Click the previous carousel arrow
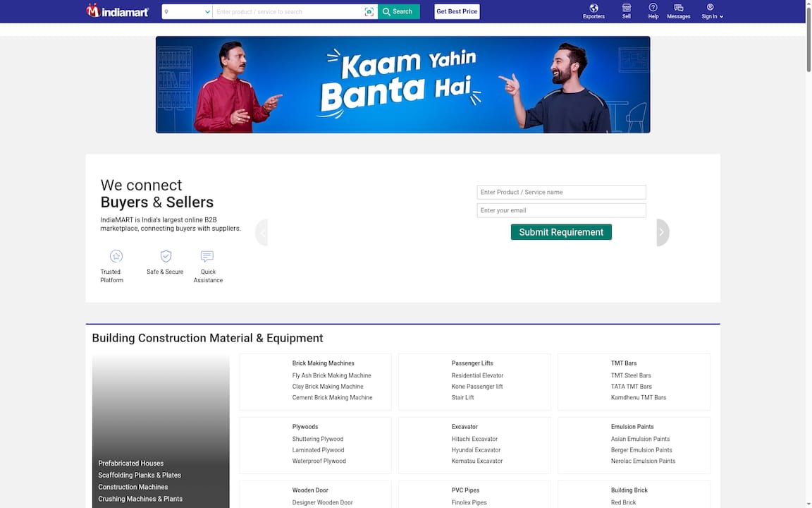The height and width of the screenshot is (508, 812). pos(262,232)
